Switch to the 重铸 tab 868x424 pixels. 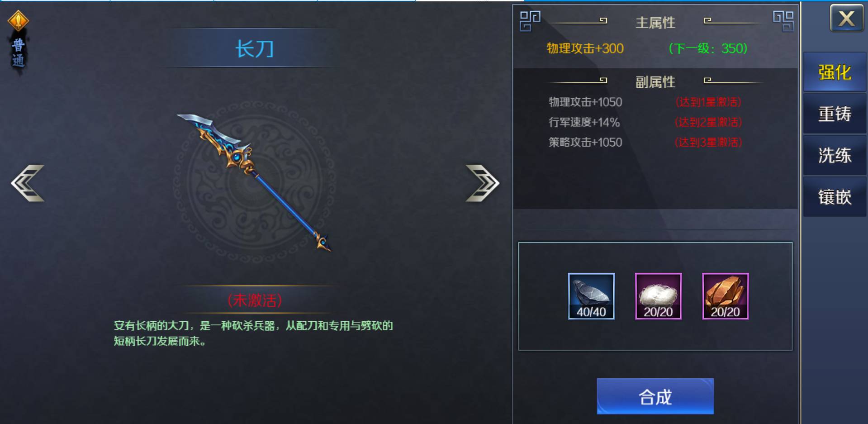835,114
